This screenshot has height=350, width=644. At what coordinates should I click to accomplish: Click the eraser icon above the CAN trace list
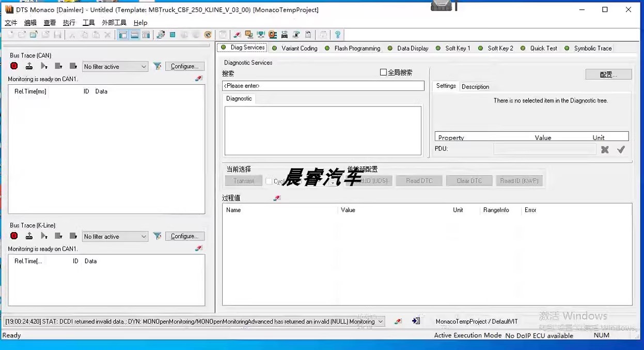[199, 79]
